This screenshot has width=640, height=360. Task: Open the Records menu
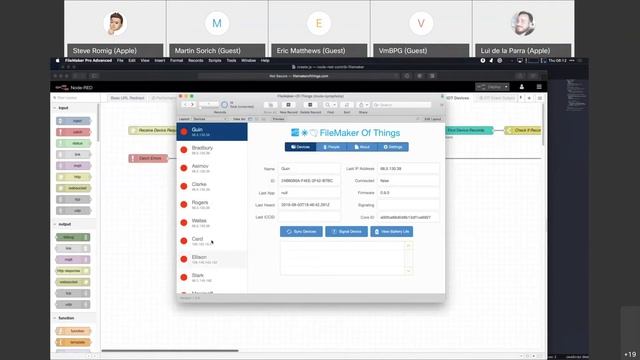pyautogui.click(x=196, y=60)
